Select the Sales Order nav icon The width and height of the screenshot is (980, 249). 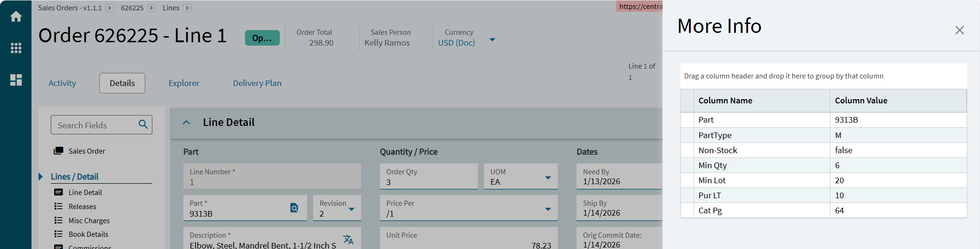click(x=58, y=151)
